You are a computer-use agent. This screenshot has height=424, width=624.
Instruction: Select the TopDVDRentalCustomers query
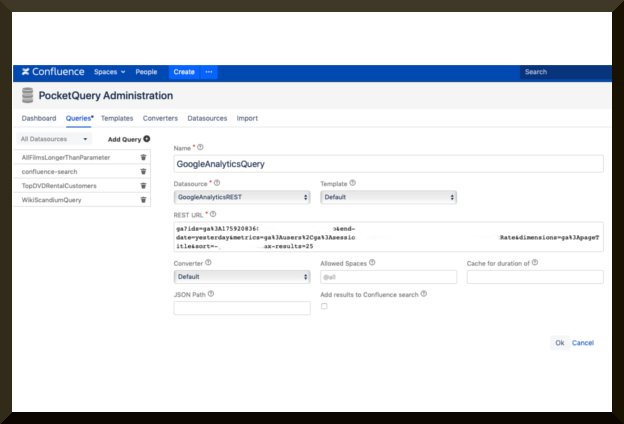(59, 186)
